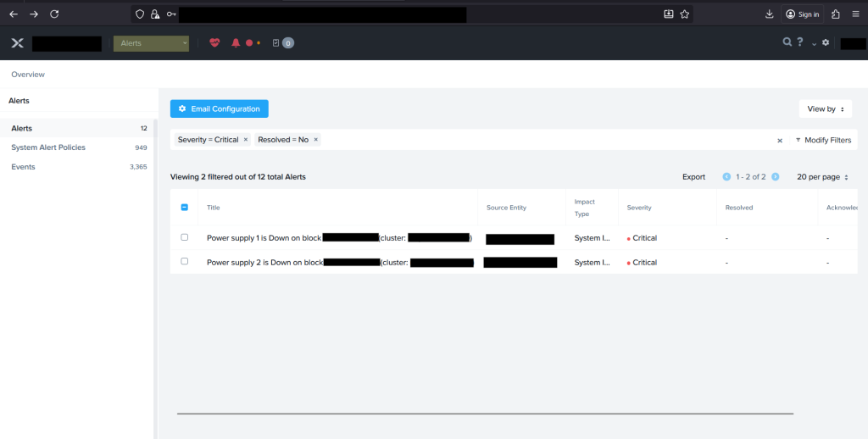Click the lock site security icon
Viewport: 868px width, 439px height.
155,14
